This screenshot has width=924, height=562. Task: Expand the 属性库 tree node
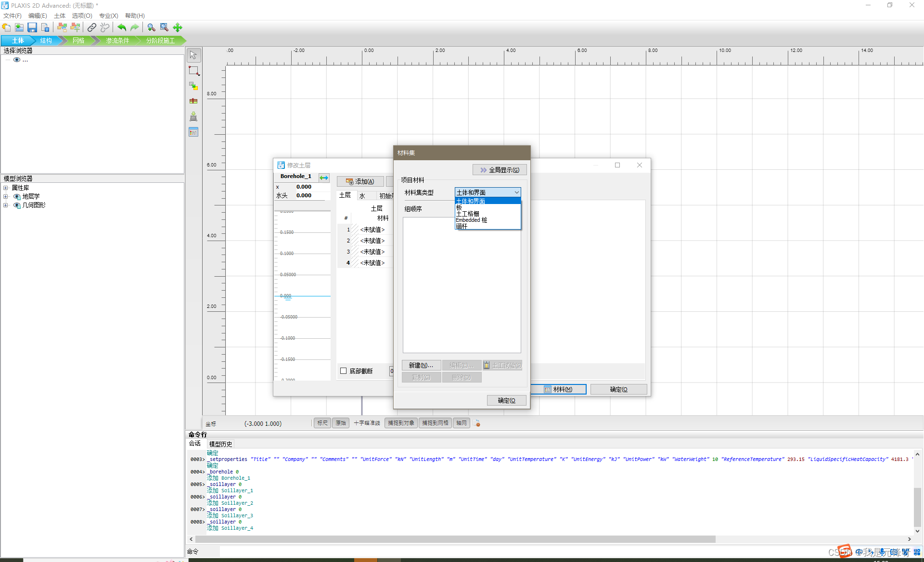coord(6,188)
